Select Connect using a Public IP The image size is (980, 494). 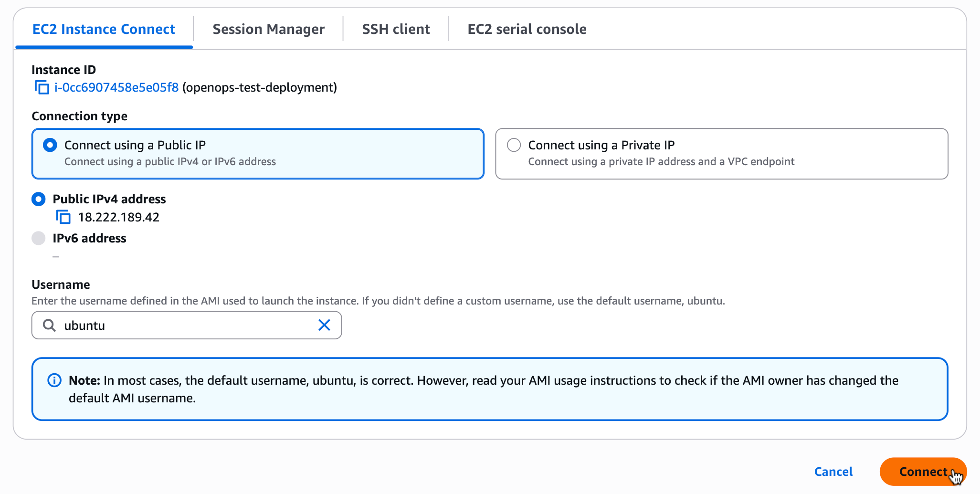click(x=50, y=145)
